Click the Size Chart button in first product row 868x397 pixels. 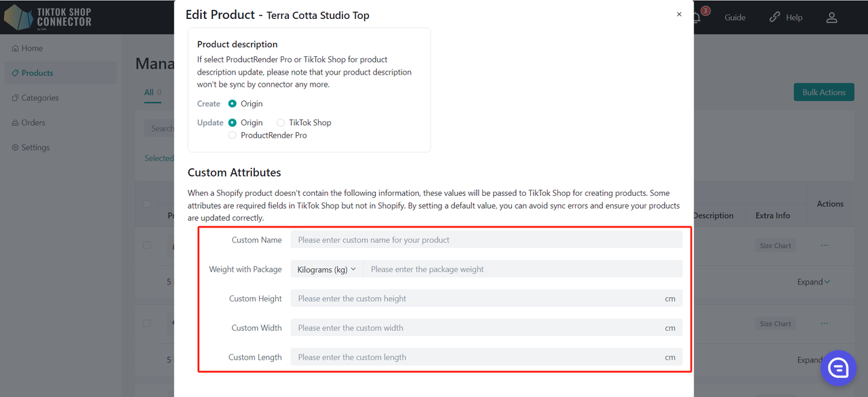point(775,246)
